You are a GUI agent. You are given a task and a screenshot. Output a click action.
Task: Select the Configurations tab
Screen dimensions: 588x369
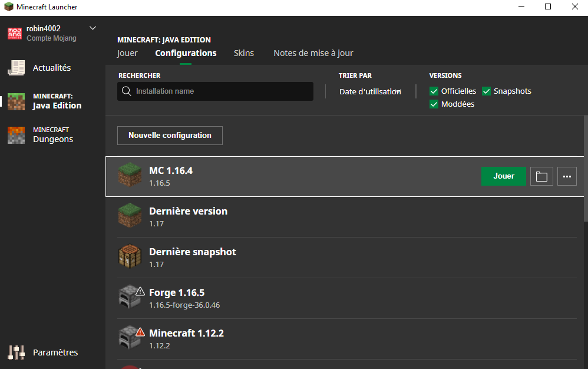click(x=186, y=53)
